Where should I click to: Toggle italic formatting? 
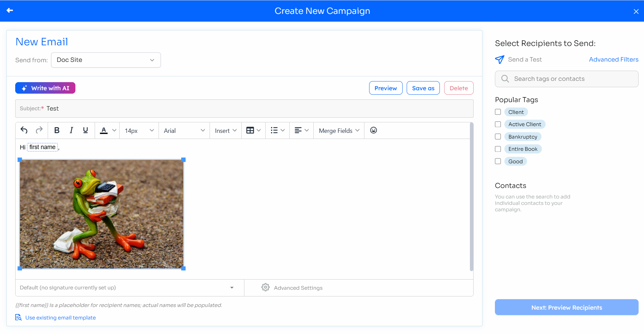(71, 130)
